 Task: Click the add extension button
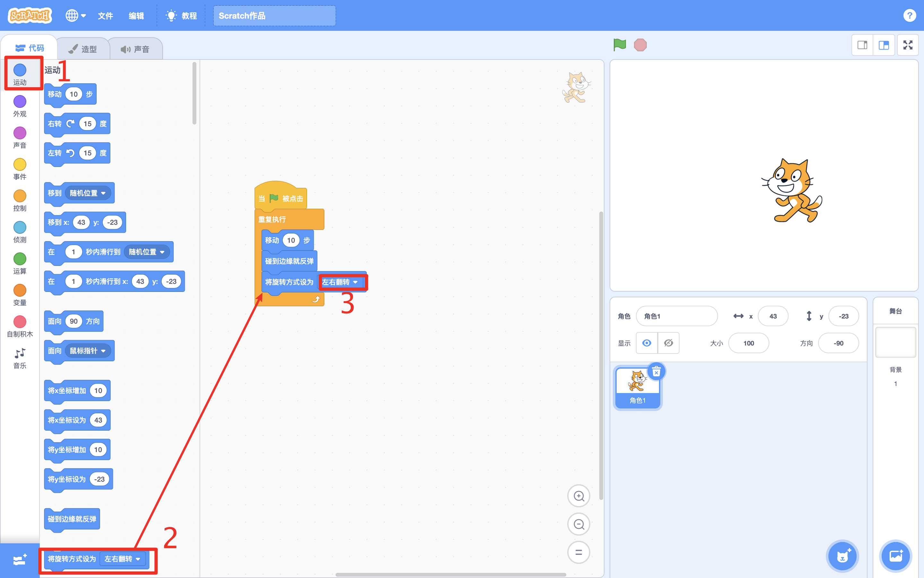tap(20, 560)
